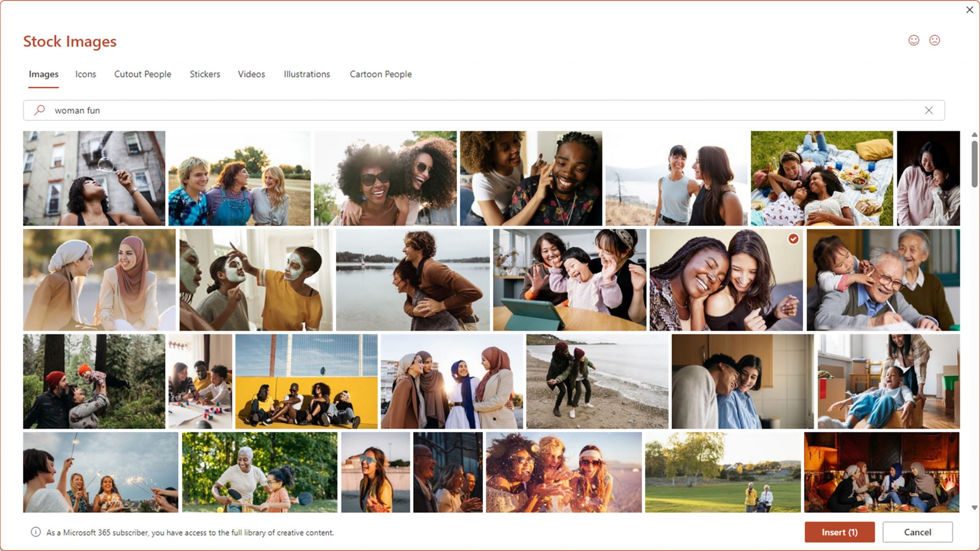Click the Videos tab

[x=250, y=74]
